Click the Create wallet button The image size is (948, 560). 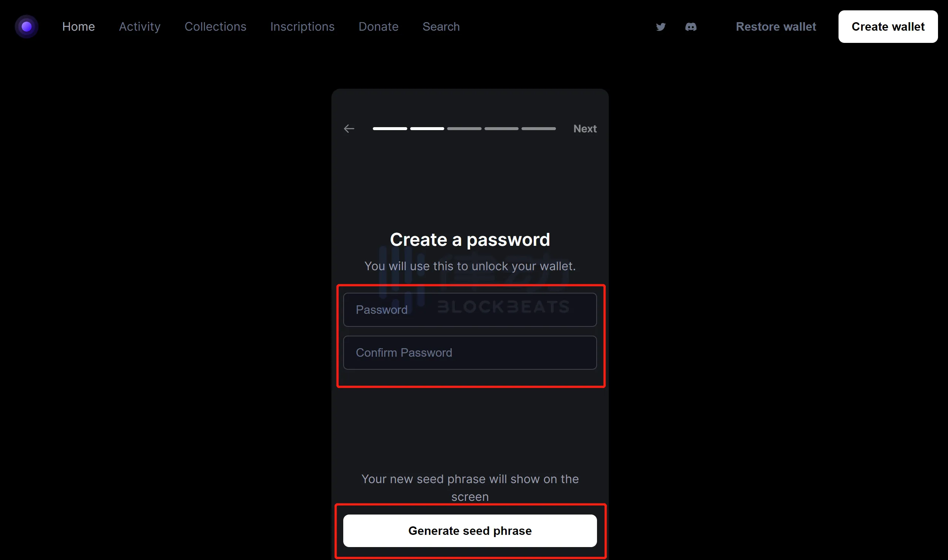tap(888, 27)
